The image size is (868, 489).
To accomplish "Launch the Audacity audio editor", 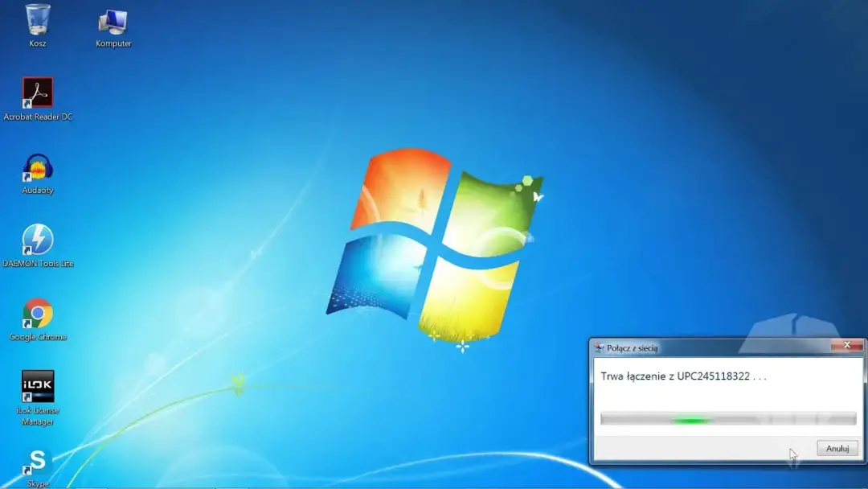I will [x=37, y=169].
